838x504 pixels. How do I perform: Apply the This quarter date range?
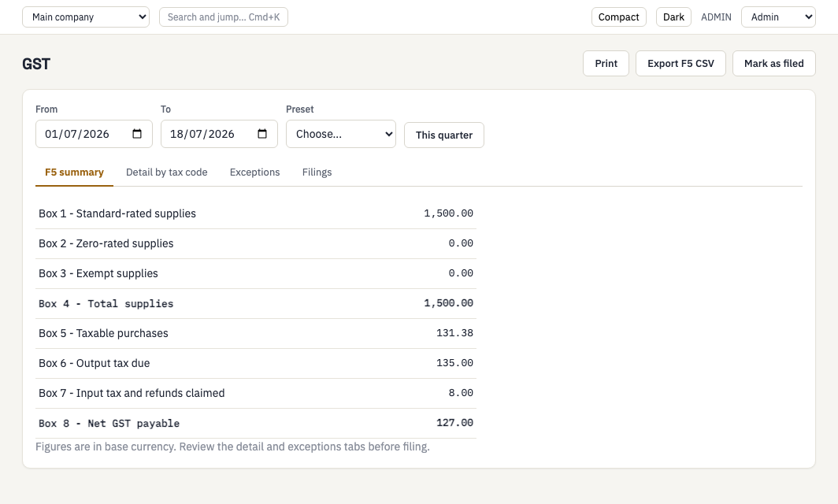(444, 135)
